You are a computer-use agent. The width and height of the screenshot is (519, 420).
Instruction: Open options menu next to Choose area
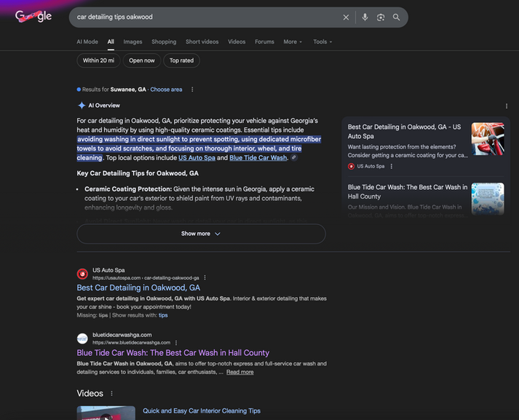pyautogui.click(x=192, y=90)
